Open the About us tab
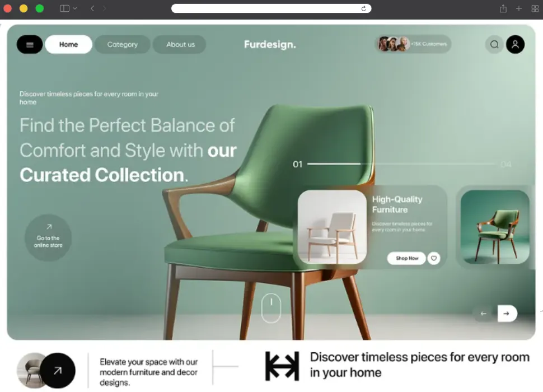Screen dimensions: 543x392 click(180, 44)
